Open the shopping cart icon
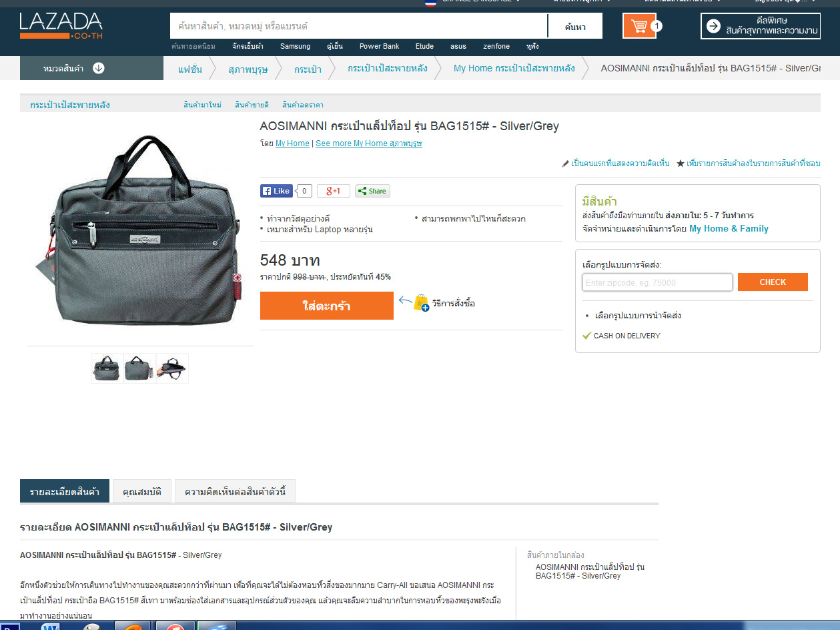Image resolution: width=840 pixels, height=630 pixels. 639,26
